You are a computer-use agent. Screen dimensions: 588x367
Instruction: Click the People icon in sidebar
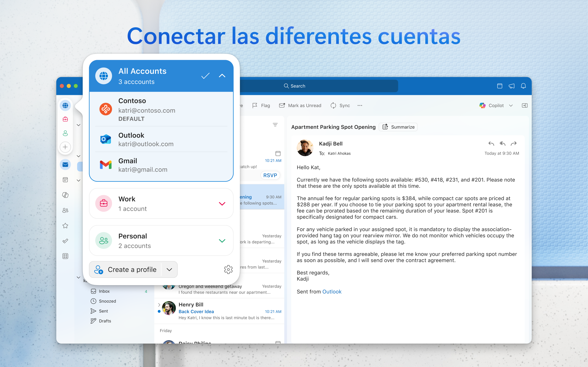tap(65, 210)
